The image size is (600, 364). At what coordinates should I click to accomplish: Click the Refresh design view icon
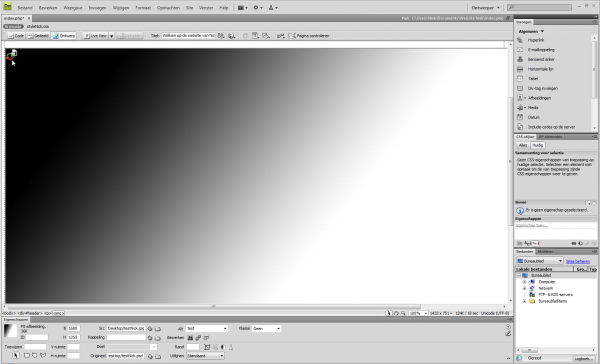pos(245,36)
